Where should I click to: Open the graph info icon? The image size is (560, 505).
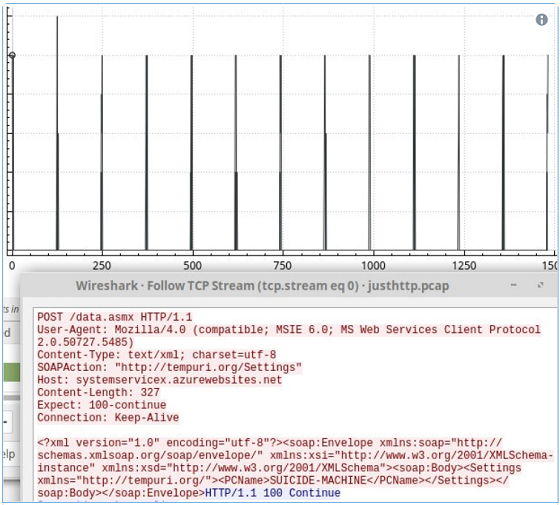coord(541,20)
